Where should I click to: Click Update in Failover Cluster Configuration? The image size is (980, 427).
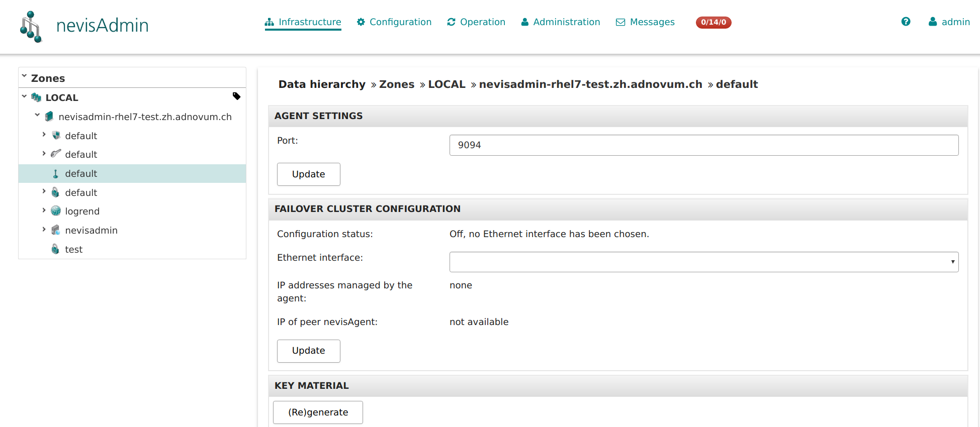pyautogui.click(x=309, y=351)
